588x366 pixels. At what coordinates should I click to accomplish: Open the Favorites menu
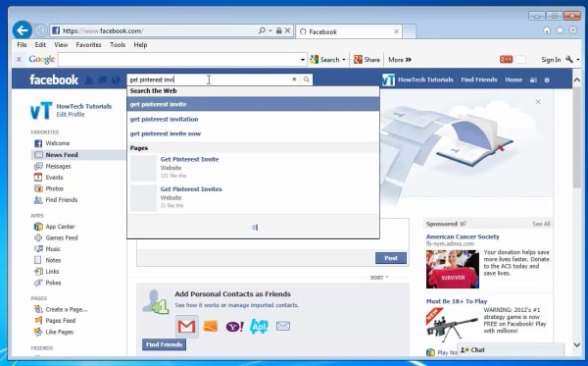(x=88, y=45)
